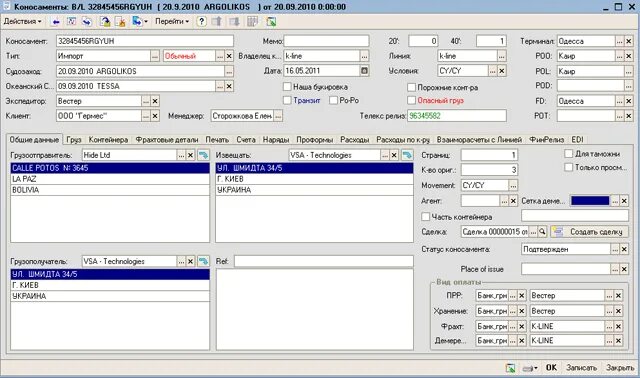Clear the Экспедитор field with X
The width and height of the screenshot is (640, 378).
(155, 101)
